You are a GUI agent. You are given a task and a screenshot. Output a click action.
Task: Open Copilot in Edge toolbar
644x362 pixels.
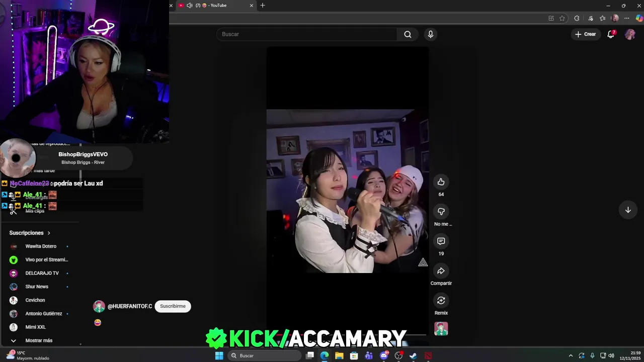click(x=639, y=18)
